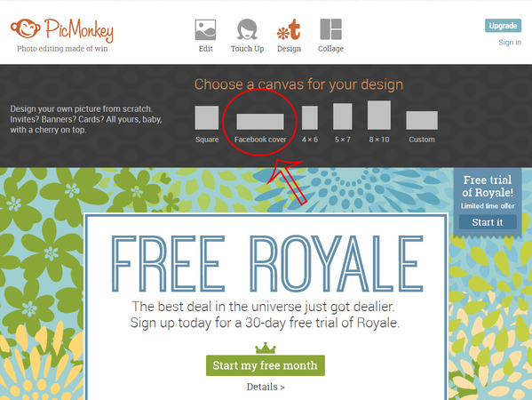Screen dimensions: 532x400
Task: Select the Design icon in header
Action: 289,29
